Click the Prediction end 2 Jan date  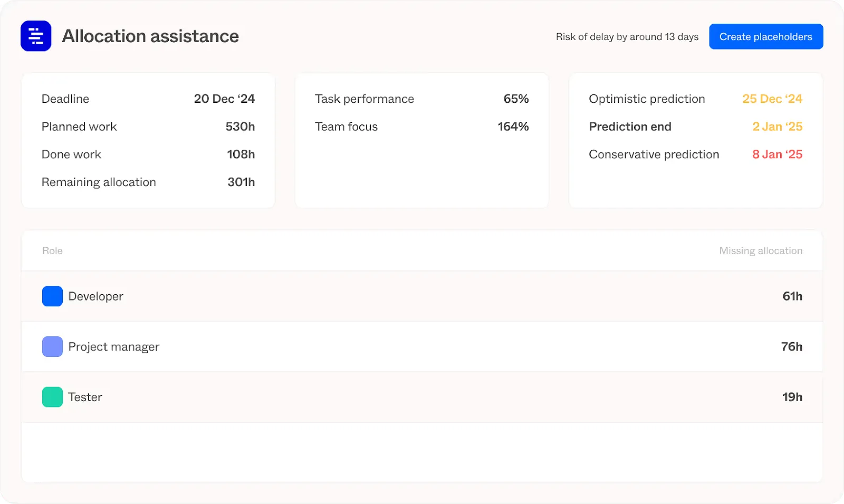pos(778,127)
